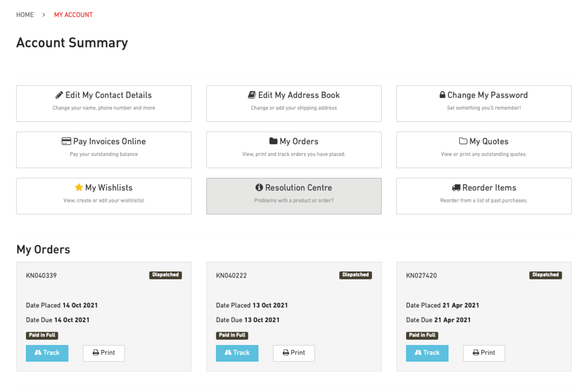Click 'View or print any outstanding quotes.' text
Screen dimensions: 588x392
click(x=484, y=154)
